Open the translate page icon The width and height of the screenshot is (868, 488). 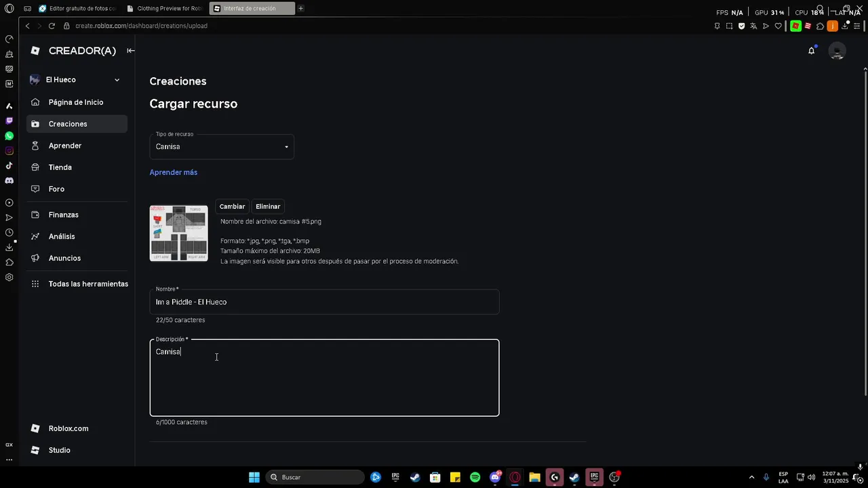pyautogui.click(x=753, y=26)
